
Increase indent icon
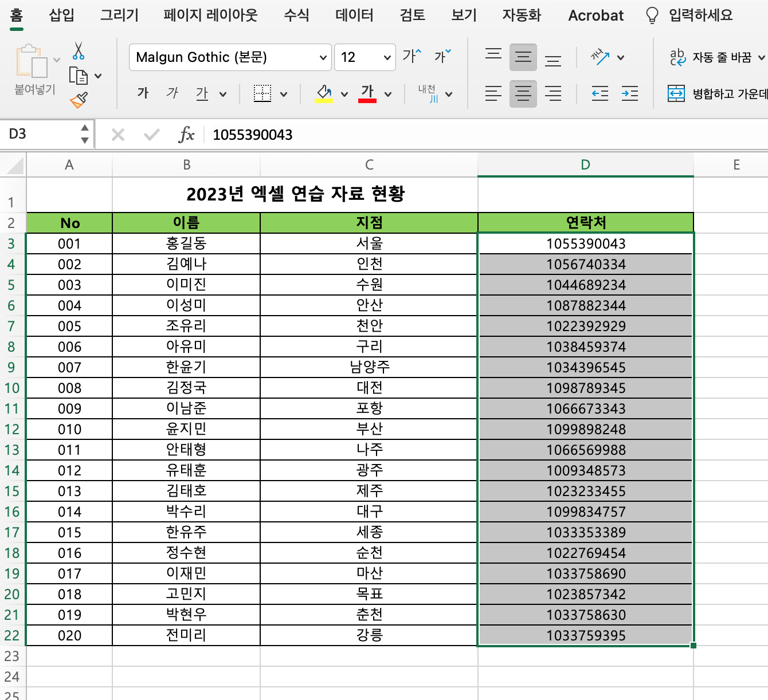click(630, 93)
